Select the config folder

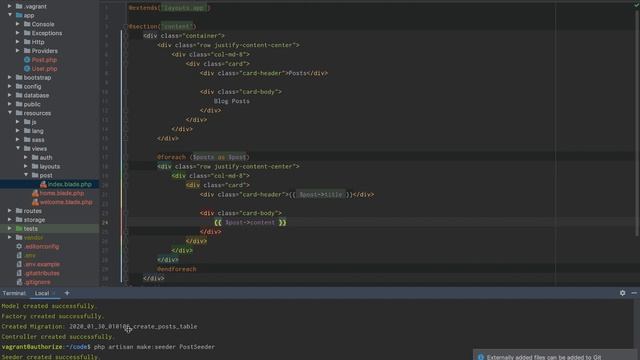(32, 86)
